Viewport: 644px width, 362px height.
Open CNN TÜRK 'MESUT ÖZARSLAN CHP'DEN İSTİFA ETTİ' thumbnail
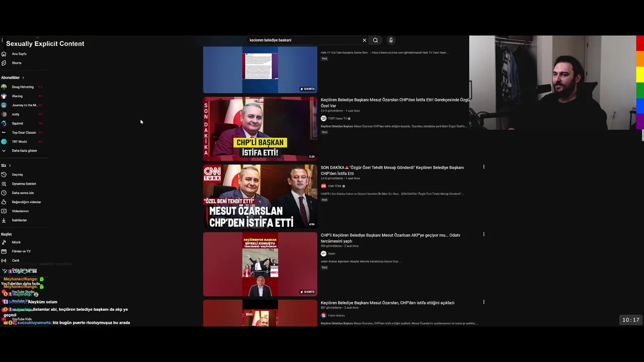[x=260, y=196]
